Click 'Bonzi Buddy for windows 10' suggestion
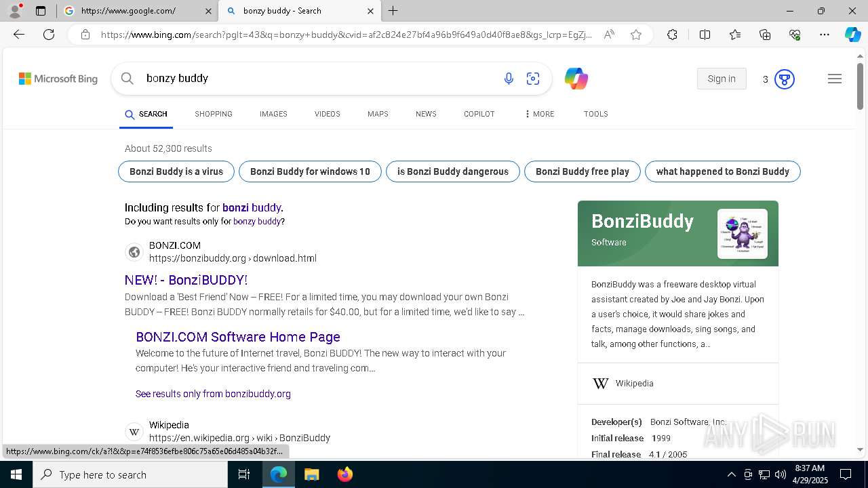Viewport: 868px width, 488px height. (x=310, y=171)
